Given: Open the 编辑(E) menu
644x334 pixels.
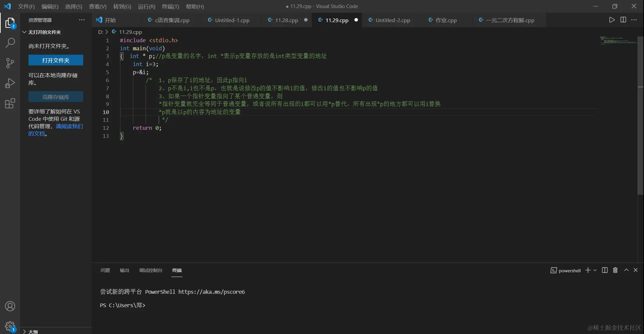Looking at the screenshot, I should tap(50, 6).
